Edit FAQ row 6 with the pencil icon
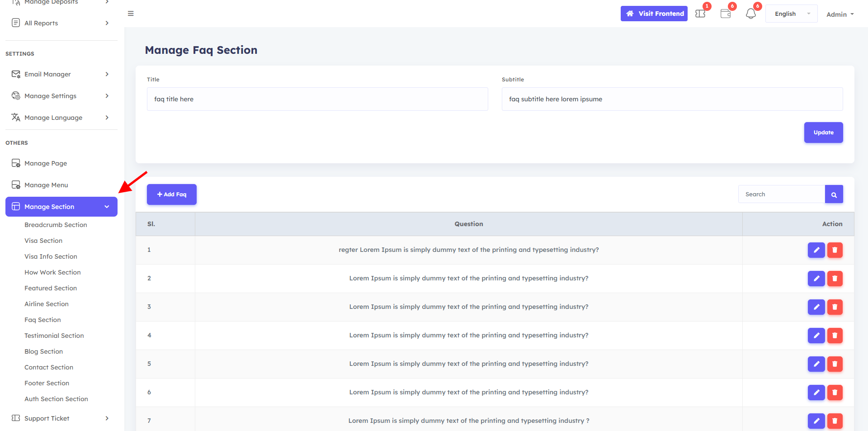Viewport: 868px width, 431px height. tap(816, 393)
